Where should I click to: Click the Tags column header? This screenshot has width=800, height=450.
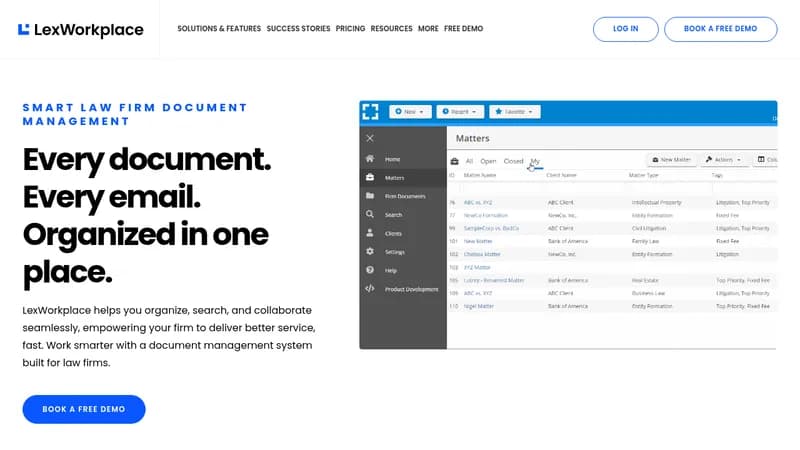pos(717,175)
